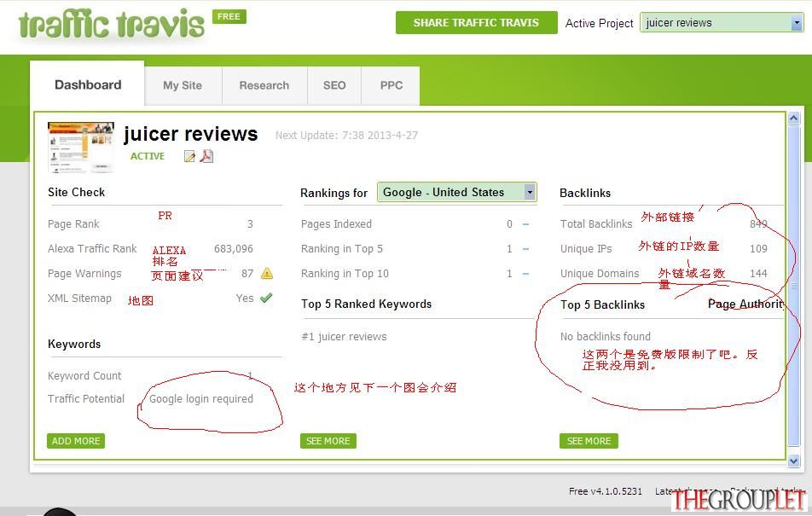
Task: Click the Traffic Travis logo
Action: [112, 23]
